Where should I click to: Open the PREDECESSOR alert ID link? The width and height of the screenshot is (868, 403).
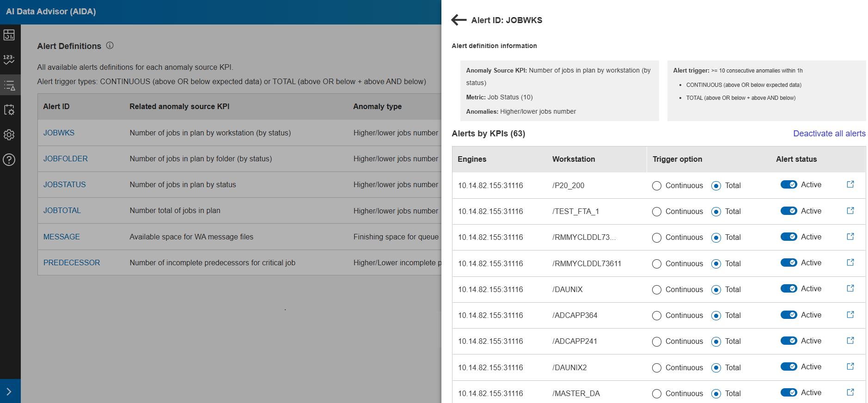[x=72, y=263]
